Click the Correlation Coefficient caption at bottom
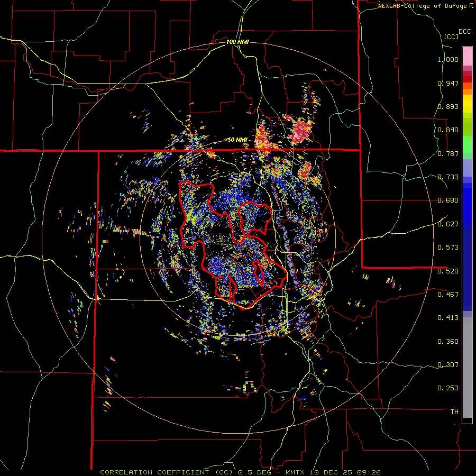 pyautogui.click(x=240, y=472)
